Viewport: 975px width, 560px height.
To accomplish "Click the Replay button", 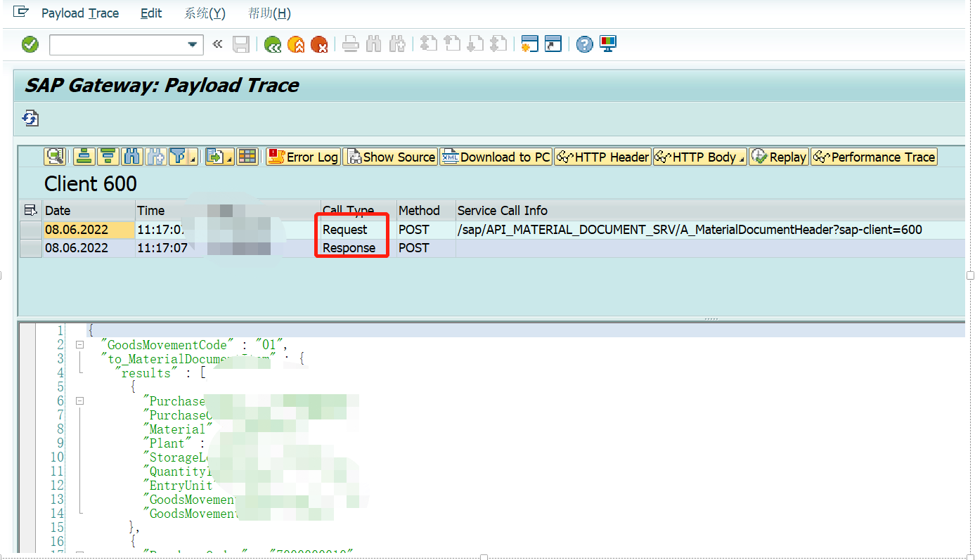I will (x=779, y=157).
